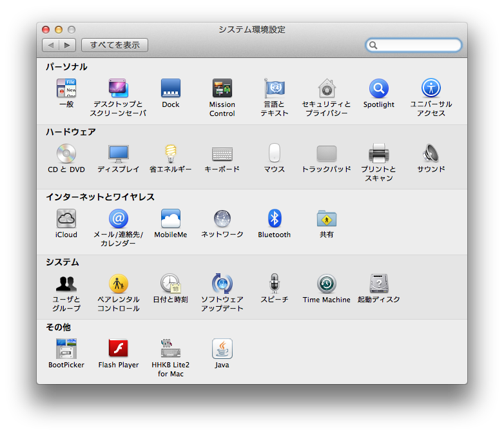Open Time Machine preferences icon
Image resolution: width=504 pixels, height=435 pixels.
(x=327, y=284)
